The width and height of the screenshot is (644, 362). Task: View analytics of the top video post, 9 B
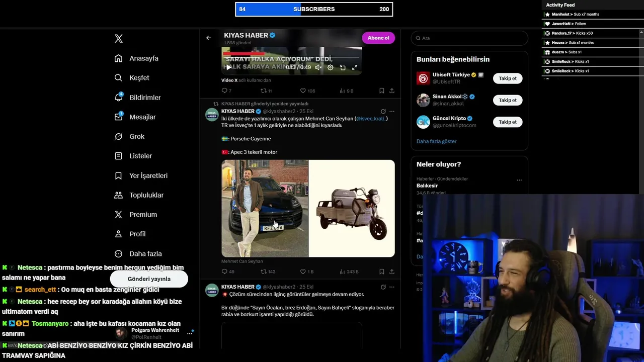click(x=347, y=91)
